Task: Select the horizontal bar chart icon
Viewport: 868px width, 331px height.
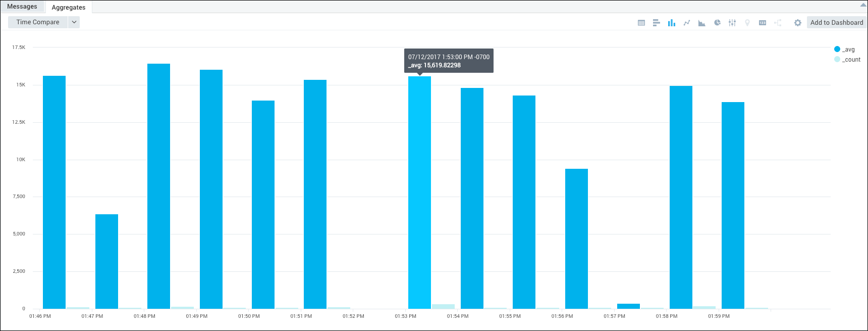Action: click(656, 23)
